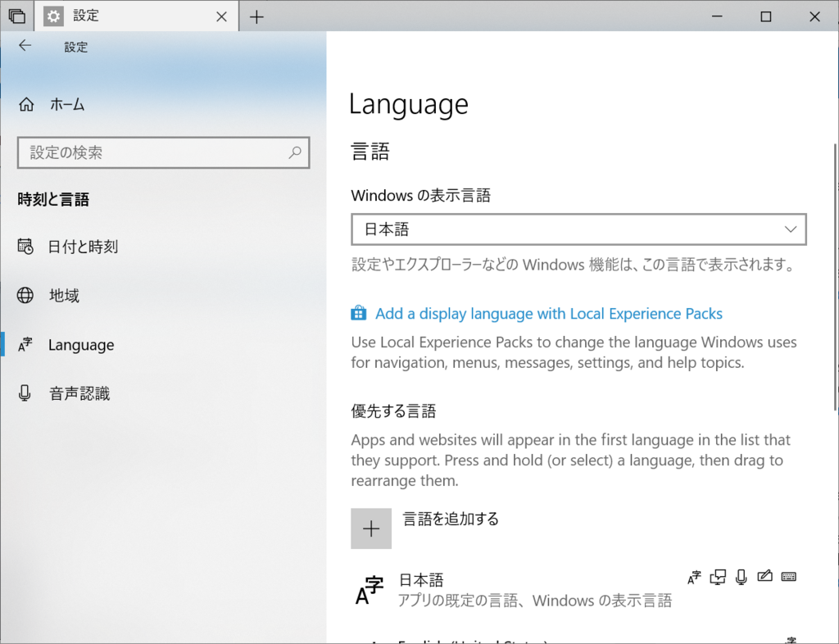The height and width of the screenshot is (644, 839).
Task: Click the vertical scrollbar on the right
Action: [835, 277]
